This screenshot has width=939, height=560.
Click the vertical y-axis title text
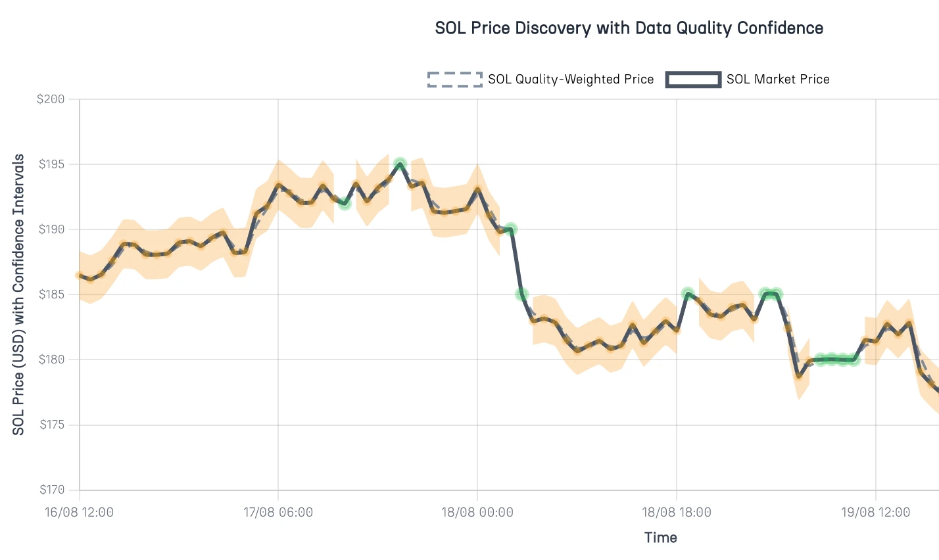pyautogui.click(x=18, y=294)
